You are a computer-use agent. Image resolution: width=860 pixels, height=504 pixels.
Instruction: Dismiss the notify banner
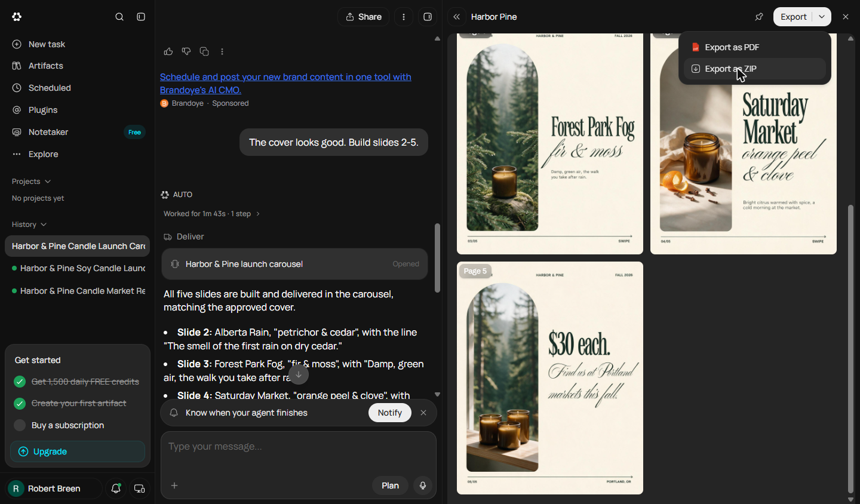(x=423, y=413)
